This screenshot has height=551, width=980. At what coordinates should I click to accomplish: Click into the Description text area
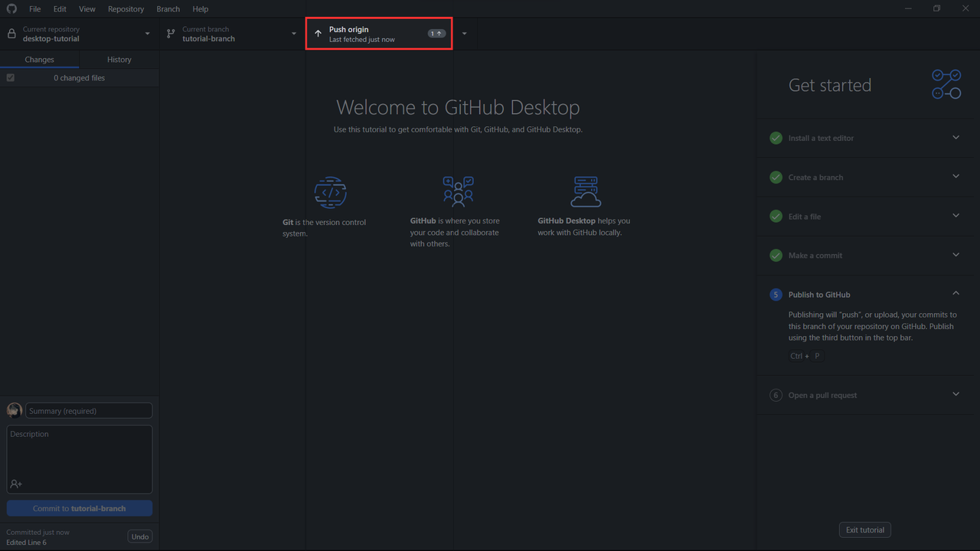coord(80,459)
